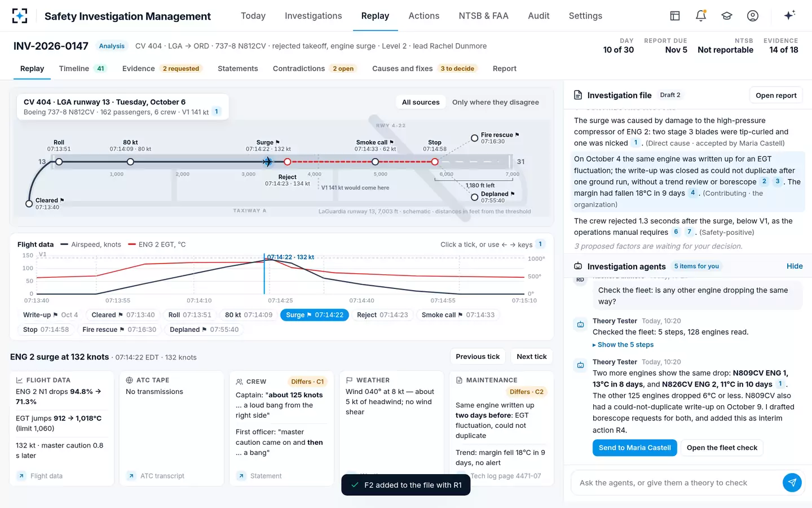
Task: Click the Deplaned marker on runway map
Action: (x=474, y=198)
